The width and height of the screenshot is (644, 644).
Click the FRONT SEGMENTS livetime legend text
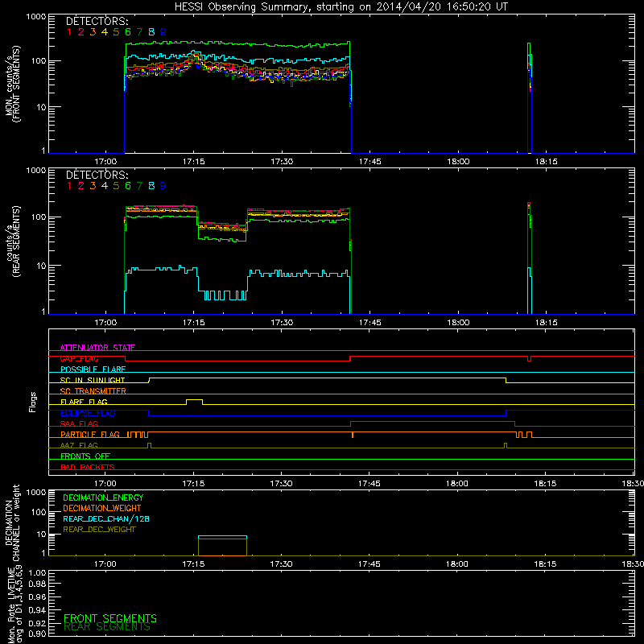110,618
